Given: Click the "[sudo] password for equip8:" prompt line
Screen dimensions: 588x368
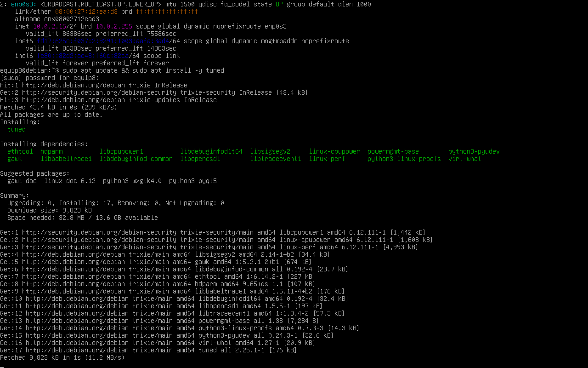Looking at the screenshot, I should point(50,78).
